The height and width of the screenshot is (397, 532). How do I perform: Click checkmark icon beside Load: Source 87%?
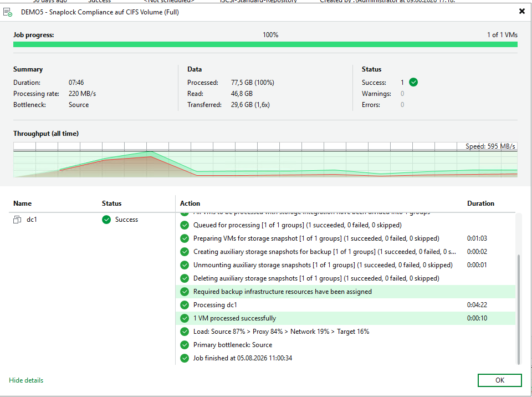[x=185, y=332]
